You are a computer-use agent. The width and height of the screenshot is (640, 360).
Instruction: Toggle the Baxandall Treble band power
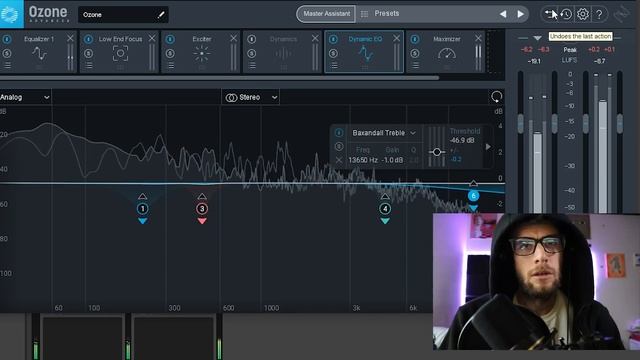click(x=339, y=133)
